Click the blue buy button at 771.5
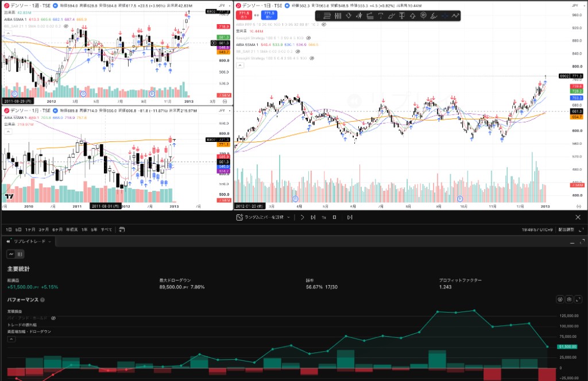The height and width of the screenshot is (381, 588). (x=269, y=15)
